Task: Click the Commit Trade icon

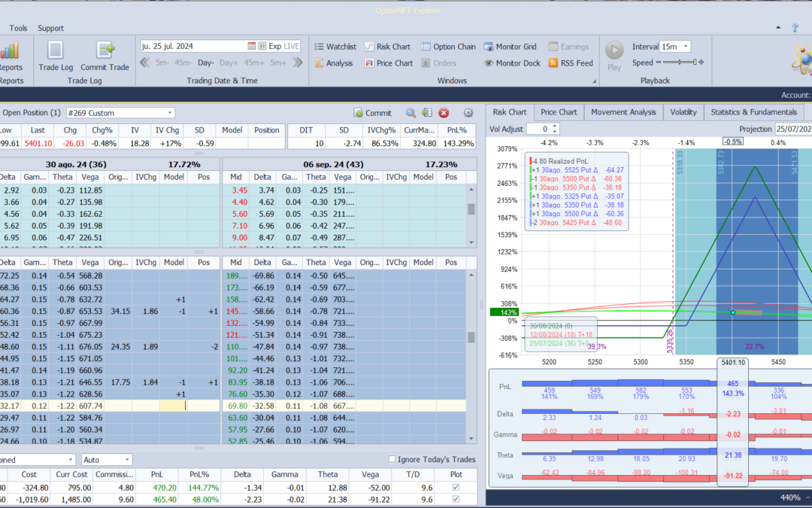Action: (105, 54)
